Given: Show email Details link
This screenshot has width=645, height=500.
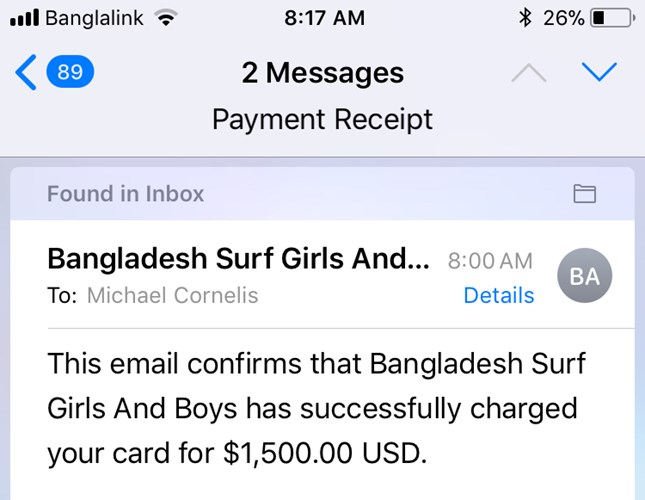Looking at the screenshot, I should coord(499,295).
